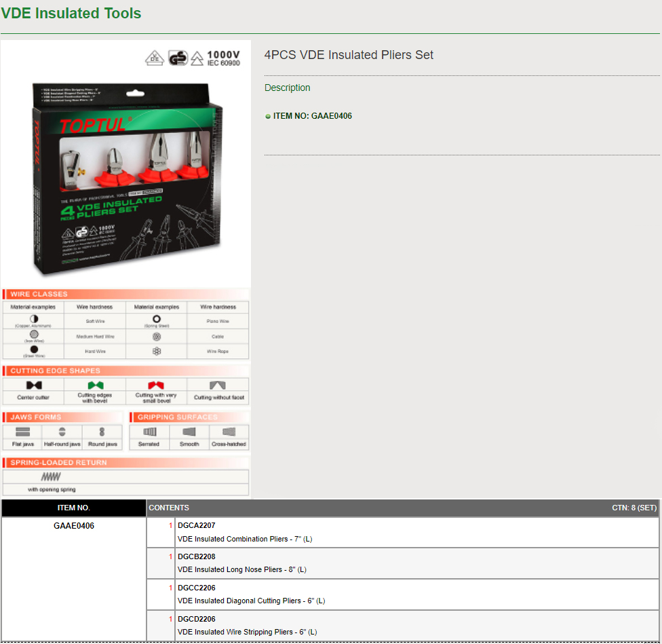Click the cross-hatched gripping surface icon
Image resolution: width=662 pixels, height=644 pixels.
[229, 432]
